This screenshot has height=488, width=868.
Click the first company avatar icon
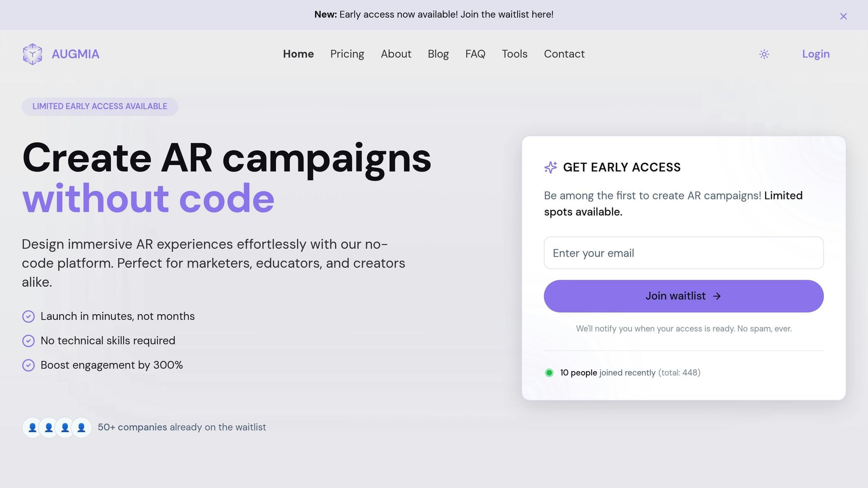coord(32,427)
